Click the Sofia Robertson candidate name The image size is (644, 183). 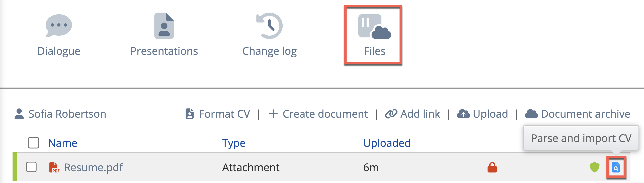click(67, 114)
